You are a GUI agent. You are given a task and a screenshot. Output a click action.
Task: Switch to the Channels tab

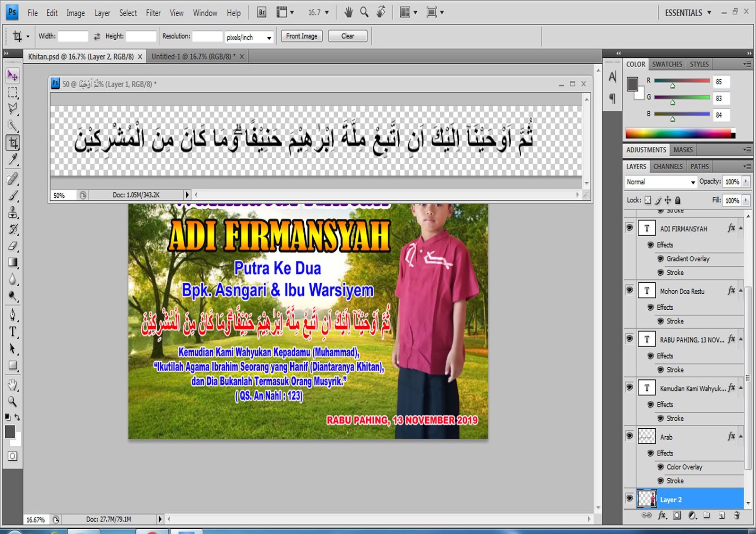(668, 166)
